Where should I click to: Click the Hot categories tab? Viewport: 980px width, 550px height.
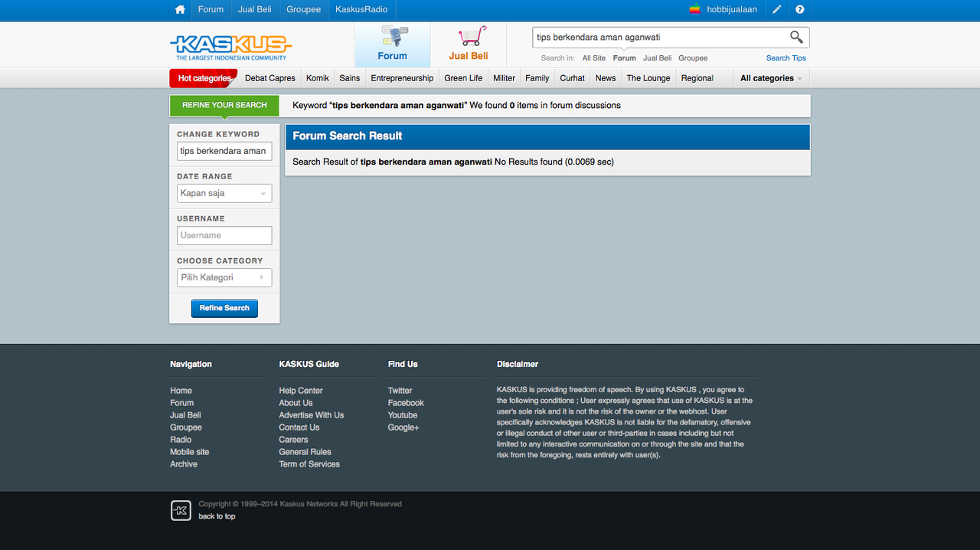coord(204,78)
